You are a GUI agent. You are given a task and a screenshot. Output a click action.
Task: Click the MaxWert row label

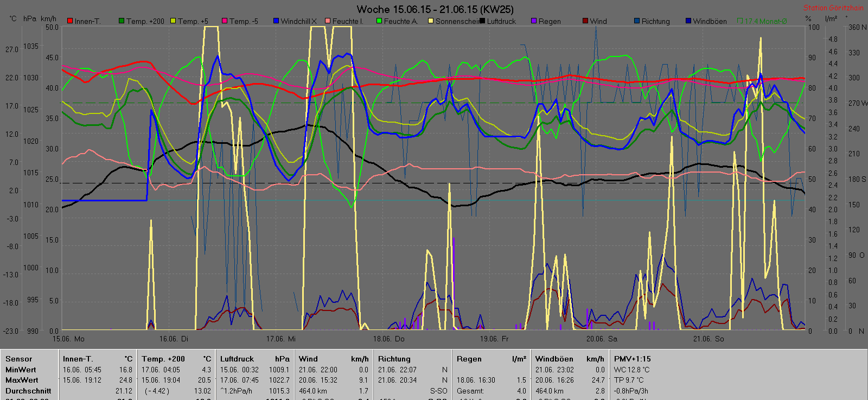pos(22,380)
